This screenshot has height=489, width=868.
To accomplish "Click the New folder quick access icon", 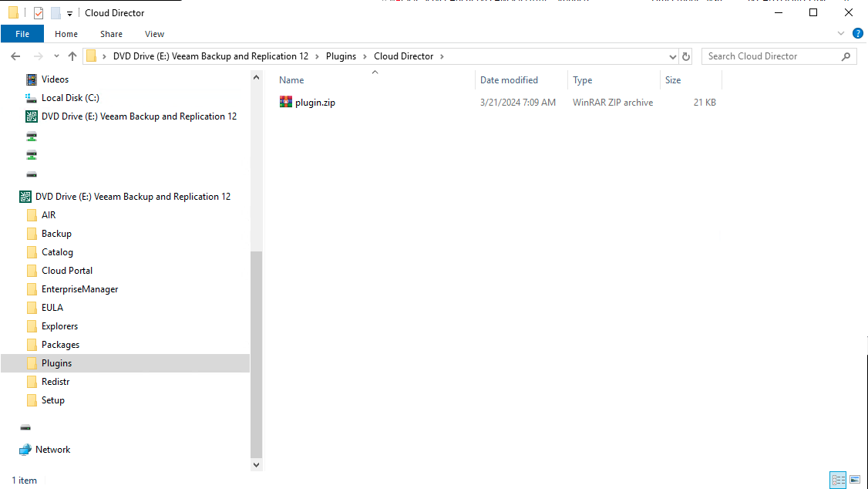I will (x=56, y=13).
